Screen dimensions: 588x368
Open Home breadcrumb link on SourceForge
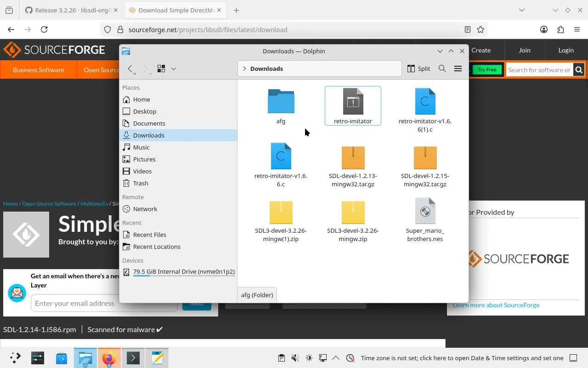pos(10,203)
